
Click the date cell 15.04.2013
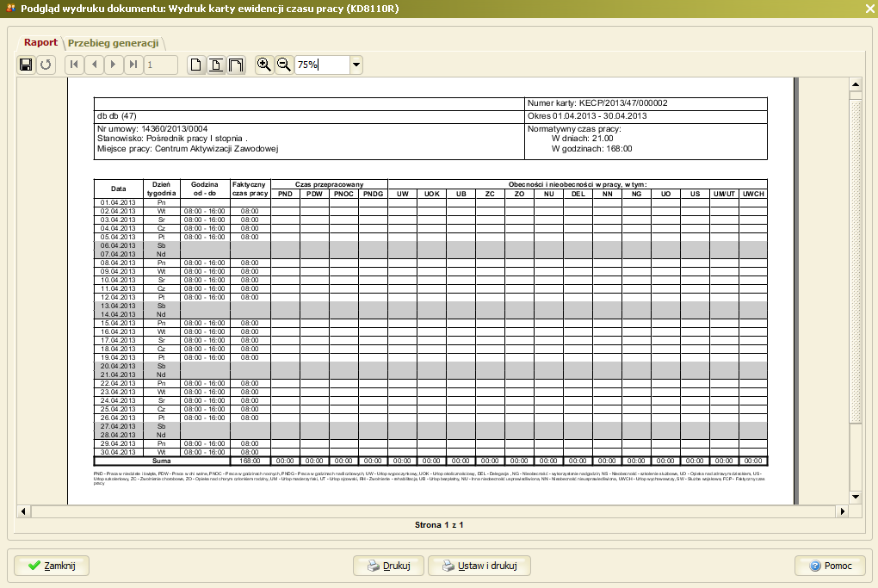coord(118,323)
